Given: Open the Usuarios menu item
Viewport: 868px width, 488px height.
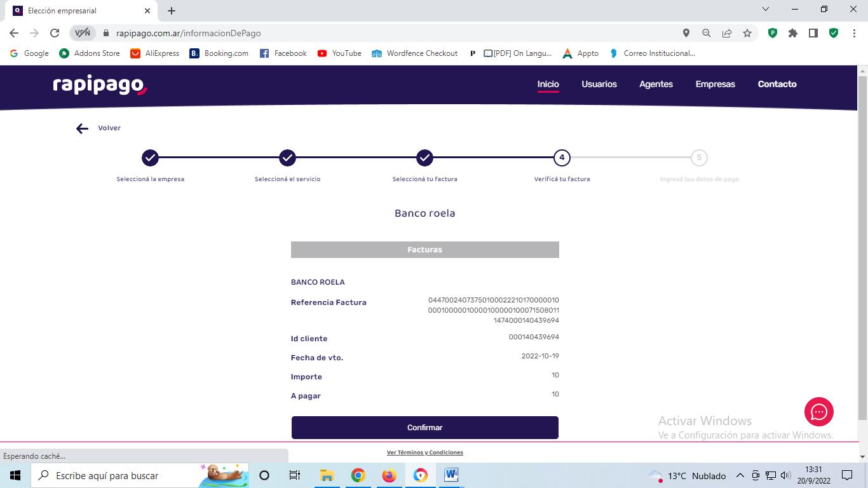Looking at the screenshot, I should (599, 84).
